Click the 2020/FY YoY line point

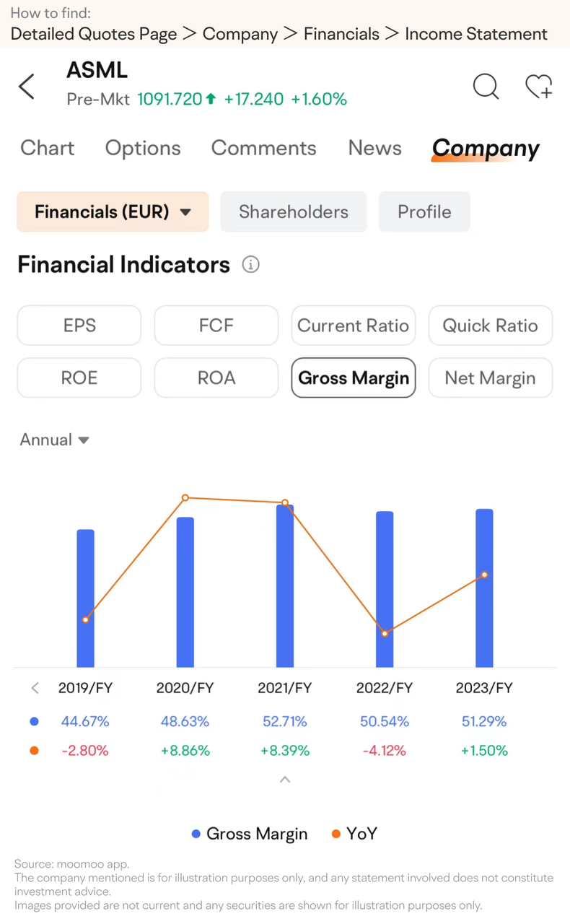185,497
